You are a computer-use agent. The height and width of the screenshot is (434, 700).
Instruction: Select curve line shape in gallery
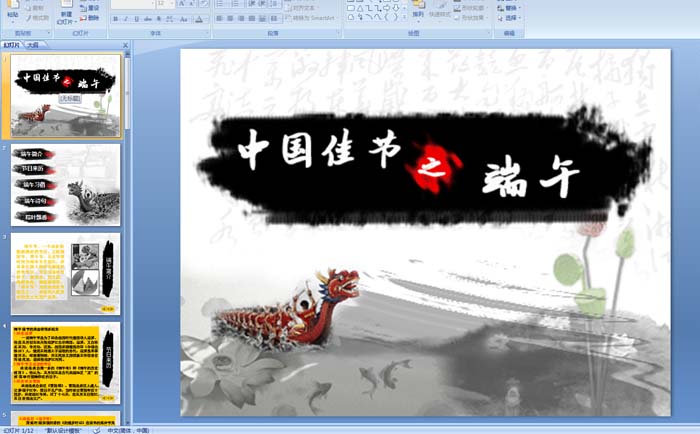tap(369, 17)
